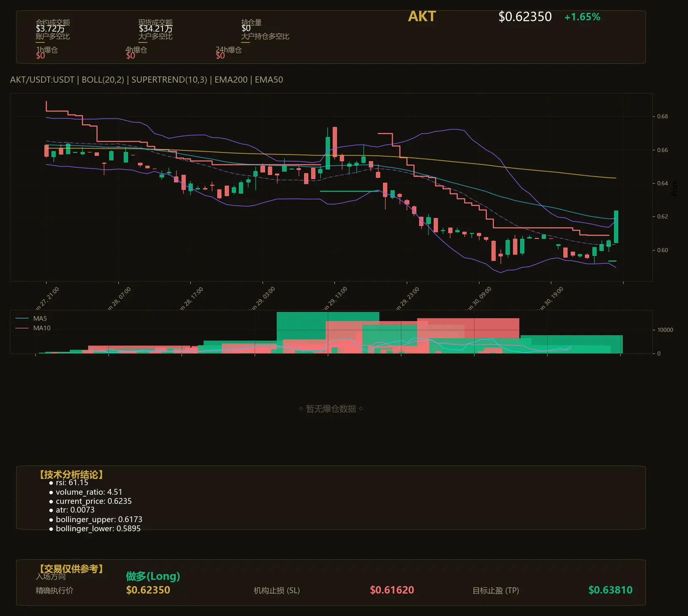This screenshot has height=616, width=688.
Task: Select the $34.21万 spot volume value
Action: click(155, 29)
